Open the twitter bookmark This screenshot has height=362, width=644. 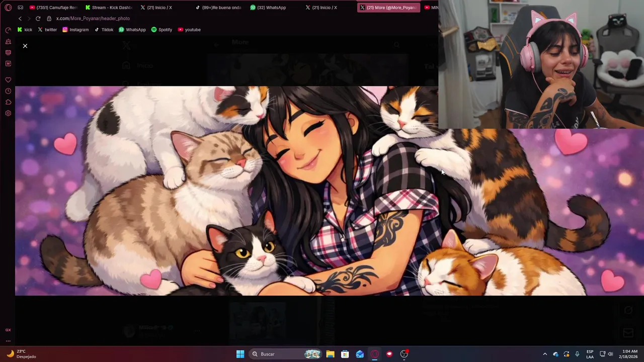[47, 30]
